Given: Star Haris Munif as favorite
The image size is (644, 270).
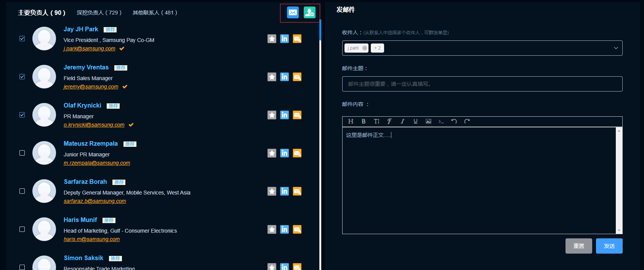Looking at the screenshot, I should (x=272, y=229).
